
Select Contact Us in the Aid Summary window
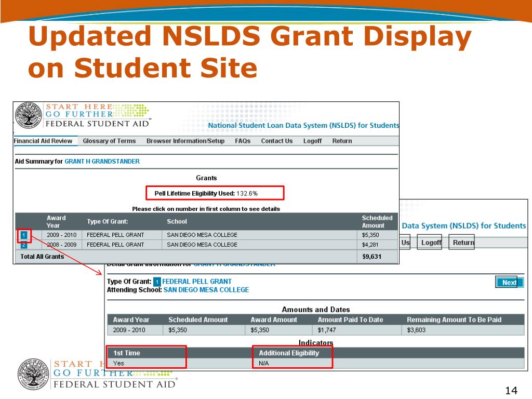277,141
